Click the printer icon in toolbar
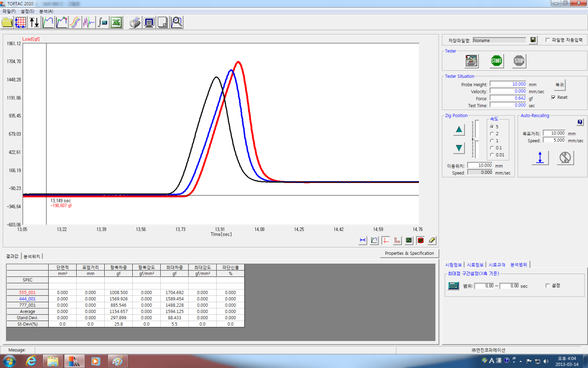 (135, 22)
